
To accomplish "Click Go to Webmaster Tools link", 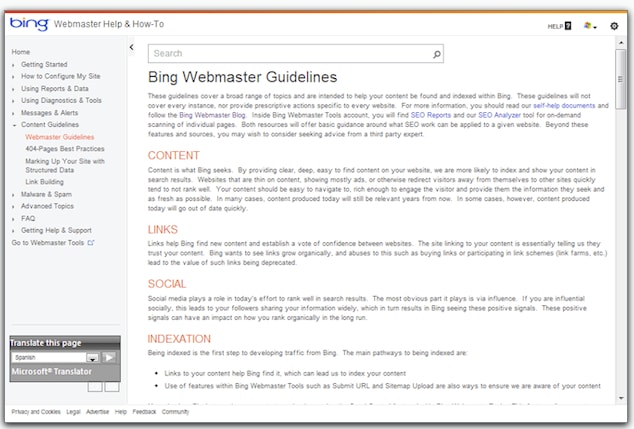I will pos(48,243).
